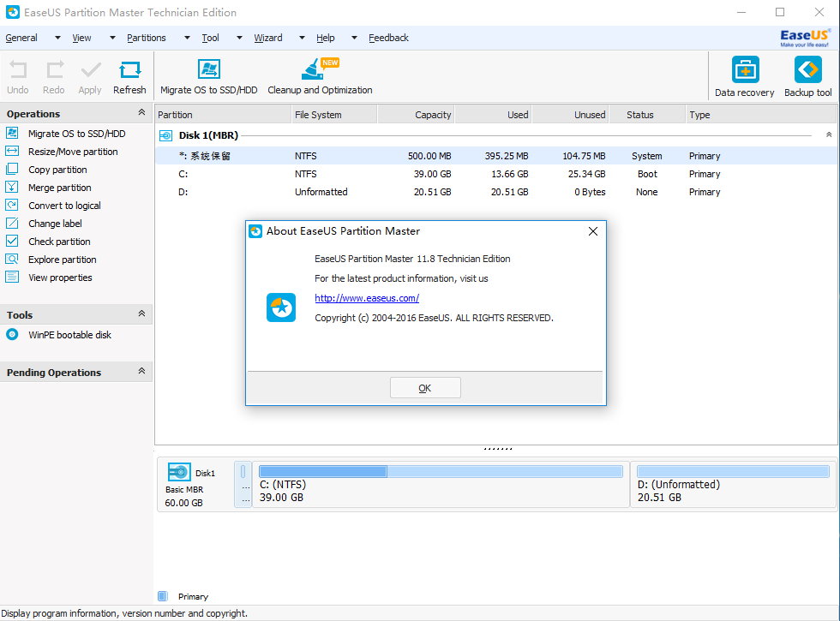Click the 60.00 GB Disk1 size label

pyautogui.click(x=183, y=503)
